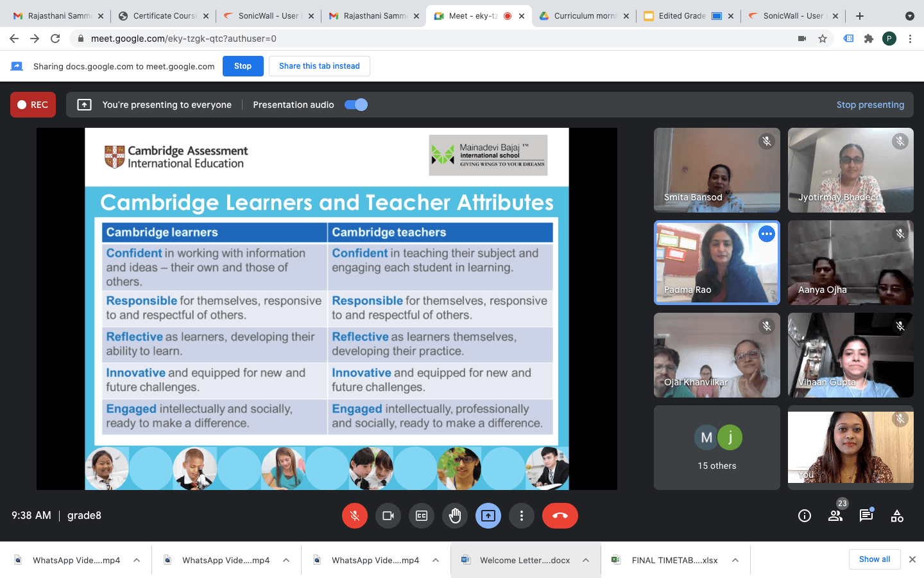Screen dimensions: 924x578
Task: Show everyone participants panel icon
Action: (835, 516)
